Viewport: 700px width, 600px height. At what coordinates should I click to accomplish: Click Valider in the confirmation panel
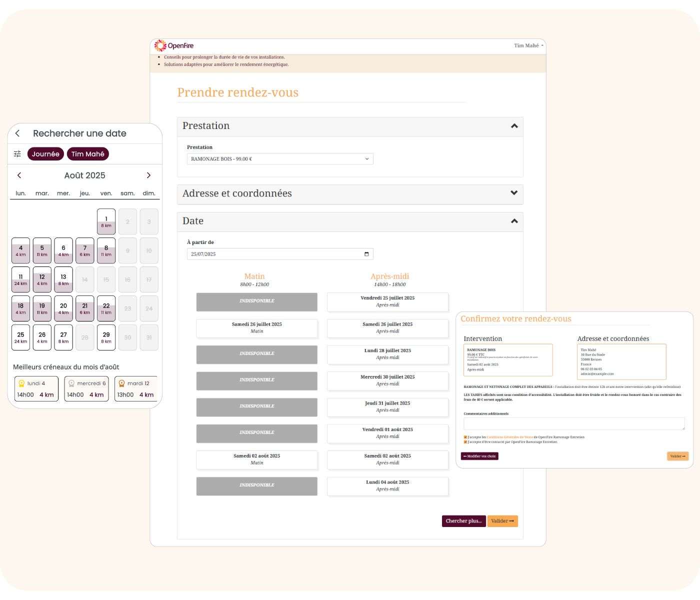click(677, 456)
